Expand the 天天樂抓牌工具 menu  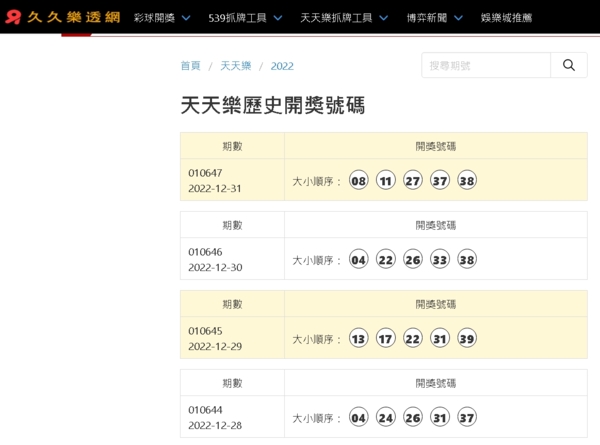(345, 18)
